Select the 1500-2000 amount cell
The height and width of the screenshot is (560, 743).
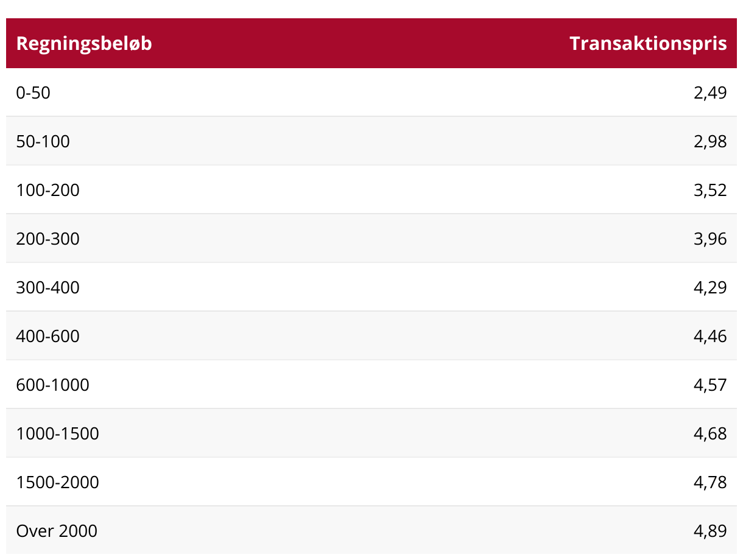tap(58, 482)
